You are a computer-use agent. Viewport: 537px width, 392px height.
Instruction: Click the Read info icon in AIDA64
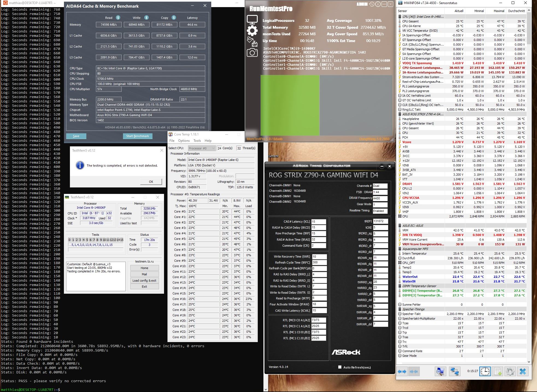pos(118,17)
